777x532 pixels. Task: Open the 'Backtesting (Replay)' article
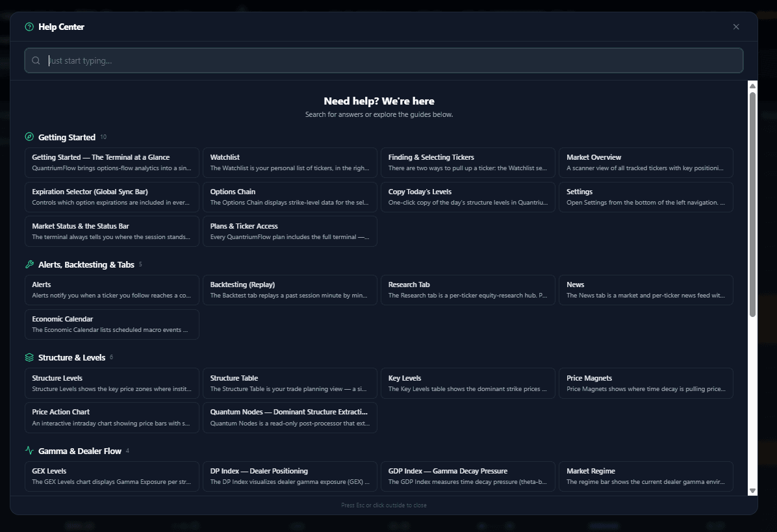point(290,290)
